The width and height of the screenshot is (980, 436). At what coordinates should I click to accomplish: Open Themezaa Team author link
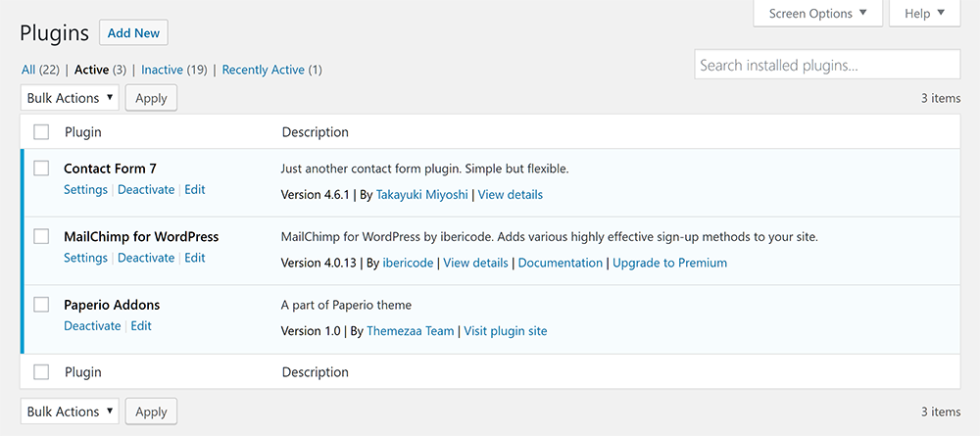coord(410,331)
